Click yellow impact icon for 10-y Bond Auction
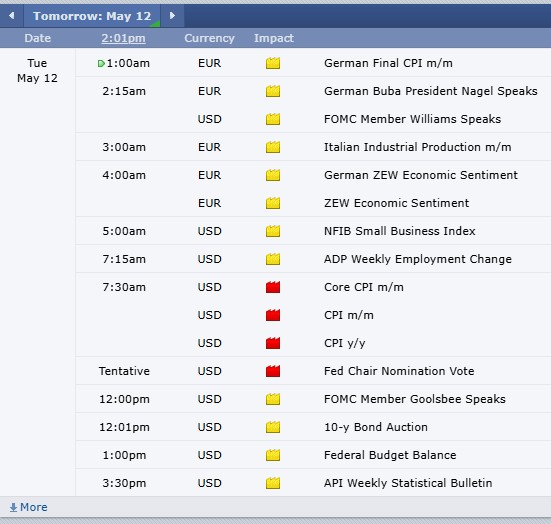Screen dimensions: 551x524 point(273,427)
